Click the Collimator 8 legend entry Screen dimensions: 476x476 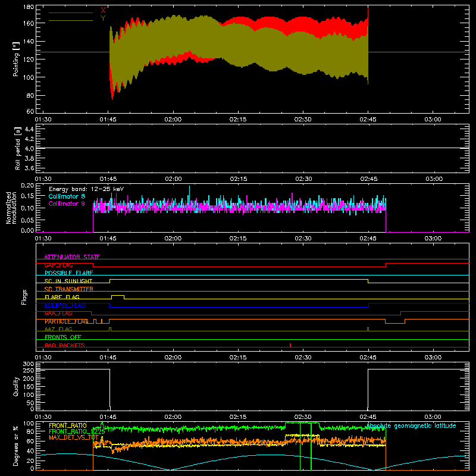pos(67,196)
